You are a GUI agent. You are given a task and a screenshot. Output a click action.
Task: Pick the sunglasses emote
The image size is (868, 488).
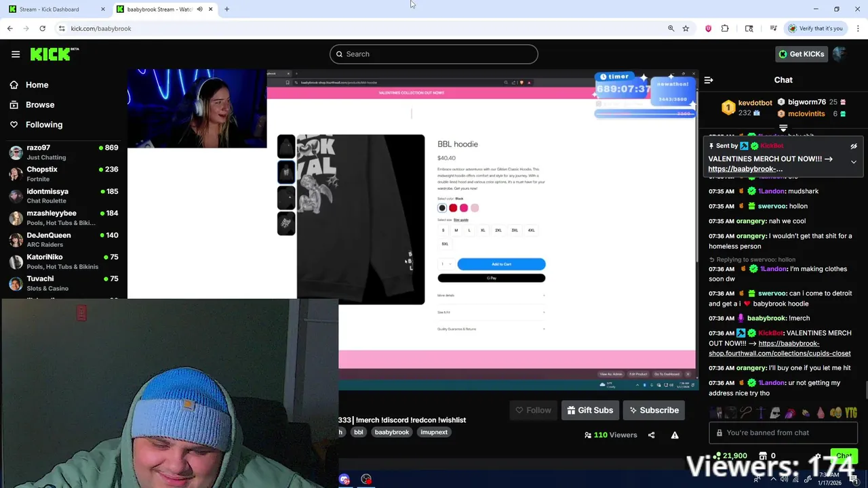point(775,412)
